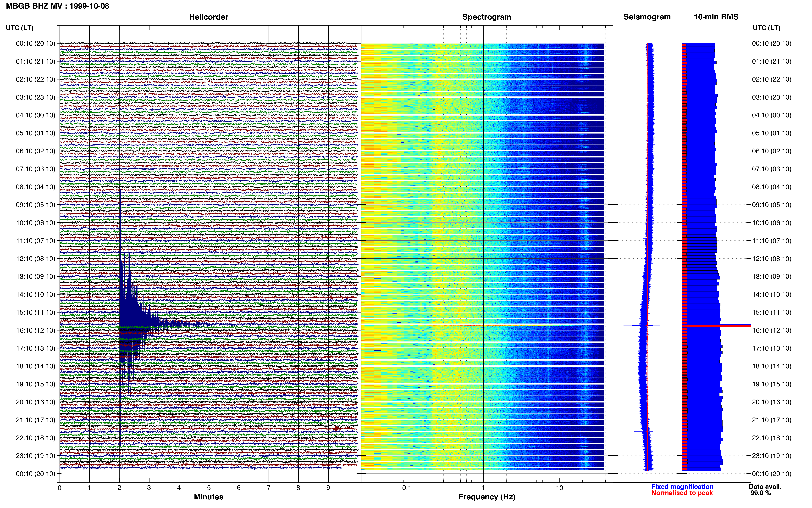
Task: Click the left time label '22:10 (18:10)'
Action: 36,438
